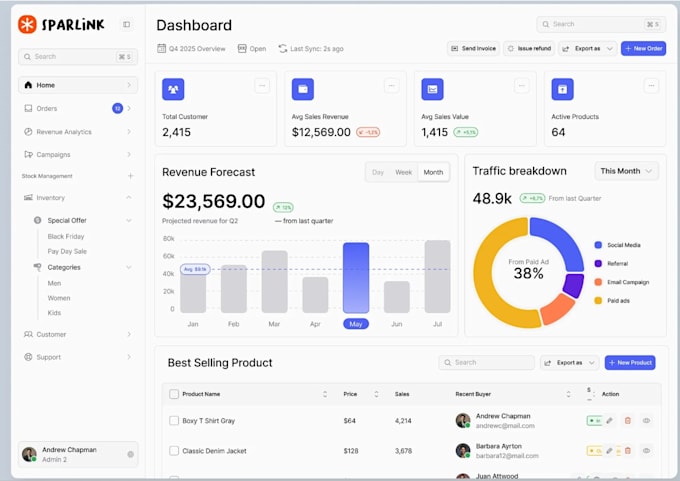Click the New Product button
The image size is (680, 481).
(x=630, y=363)
